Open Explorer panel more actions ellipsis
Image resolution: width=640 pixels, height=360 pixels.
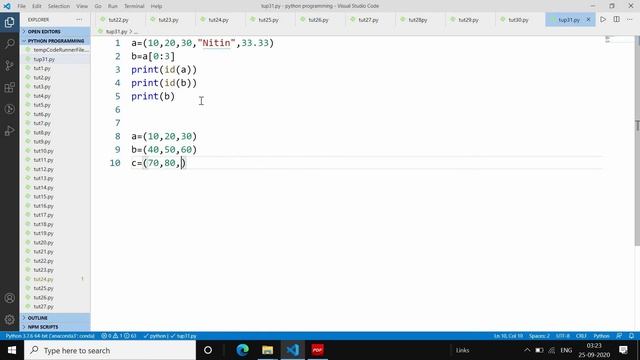79,20
